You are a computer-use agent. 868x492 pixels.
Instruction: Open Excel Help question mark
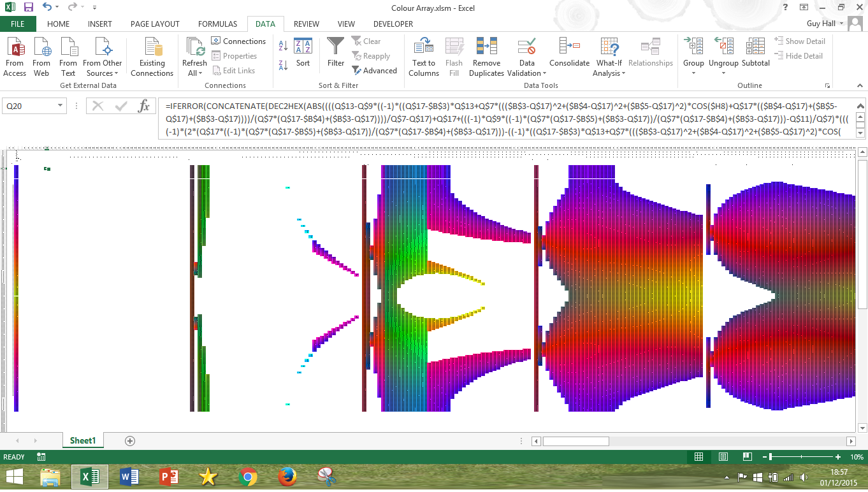tap(785, 7)
